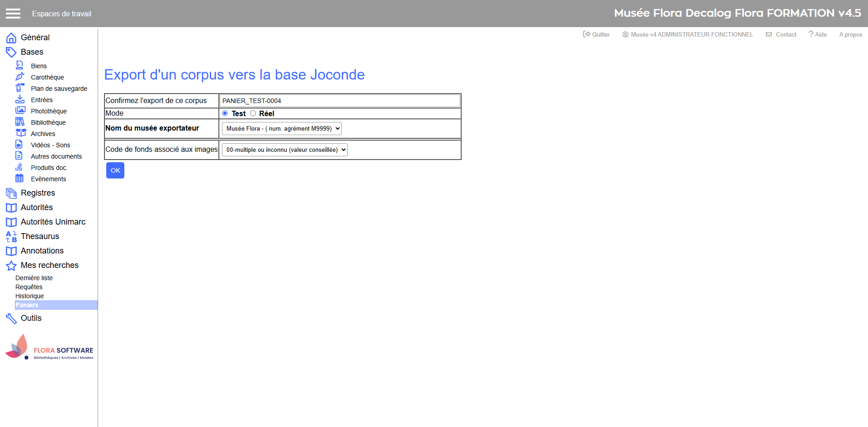Image resolution: width=868 pixels, height=427 pixels.
Task: Click the Quitter link
Action: (597, 34)
